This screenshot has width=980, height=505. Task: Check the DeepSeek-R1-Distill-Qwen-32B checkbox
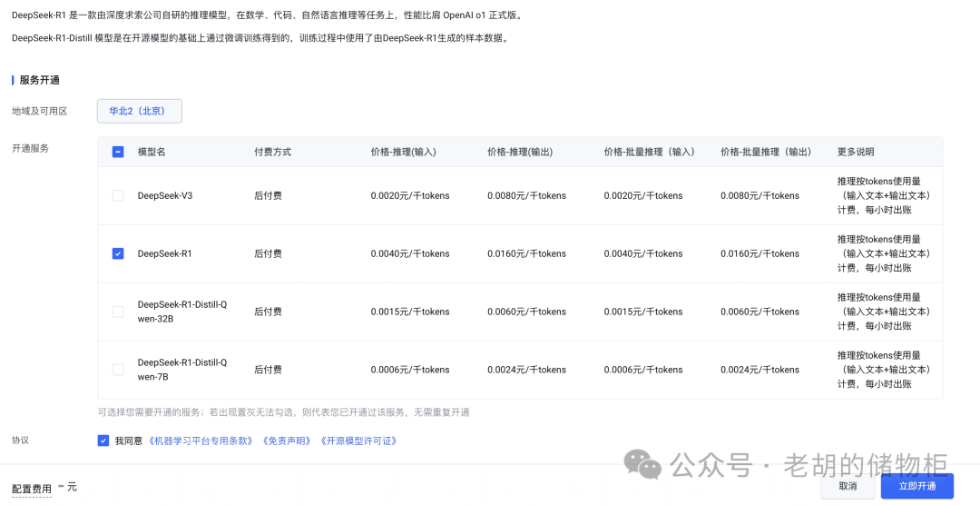point(117,312)
